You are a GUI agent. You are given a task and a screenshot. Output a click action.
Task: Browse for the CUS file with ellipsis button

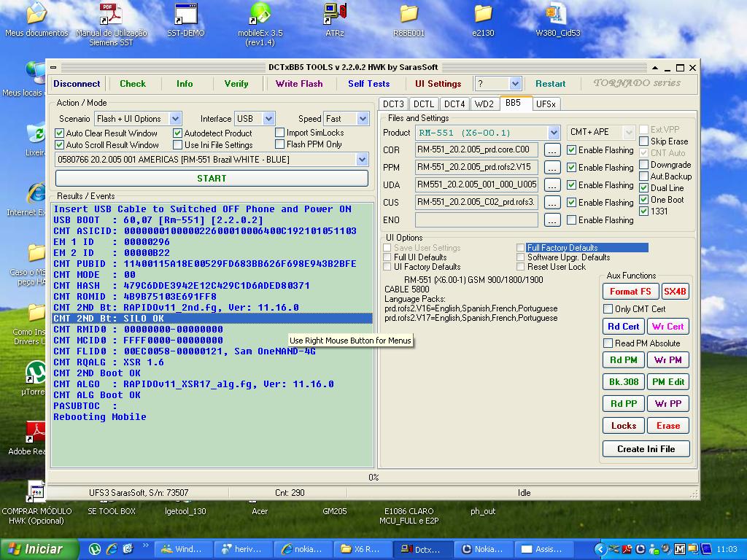coord(551,203)
